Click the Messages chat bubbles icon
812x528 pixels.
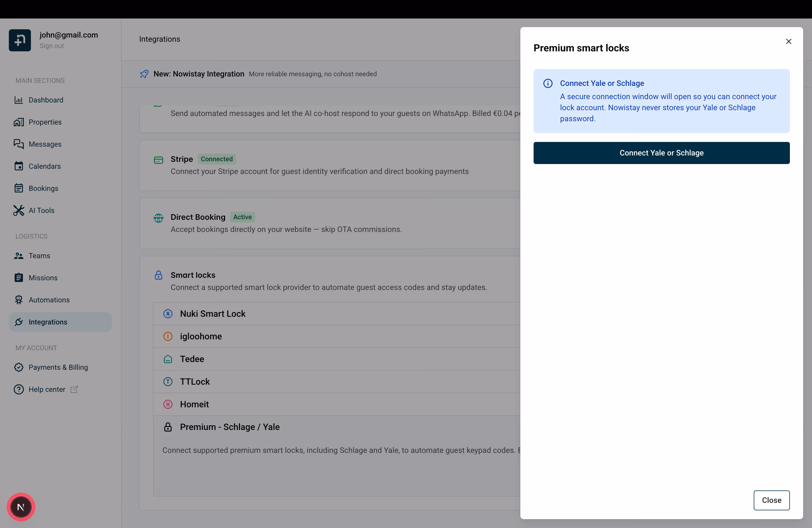click(x=19, y=144)
